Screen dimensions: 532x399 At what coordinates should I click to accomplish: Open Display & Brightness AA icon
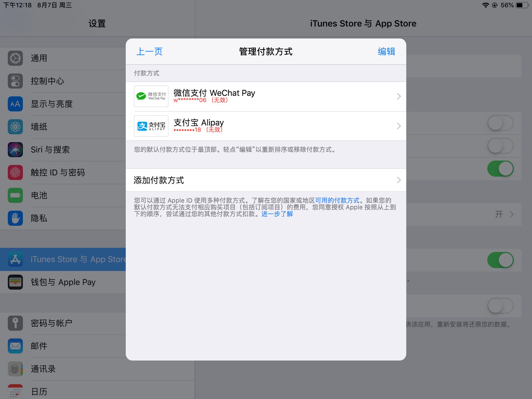point(15,104)
